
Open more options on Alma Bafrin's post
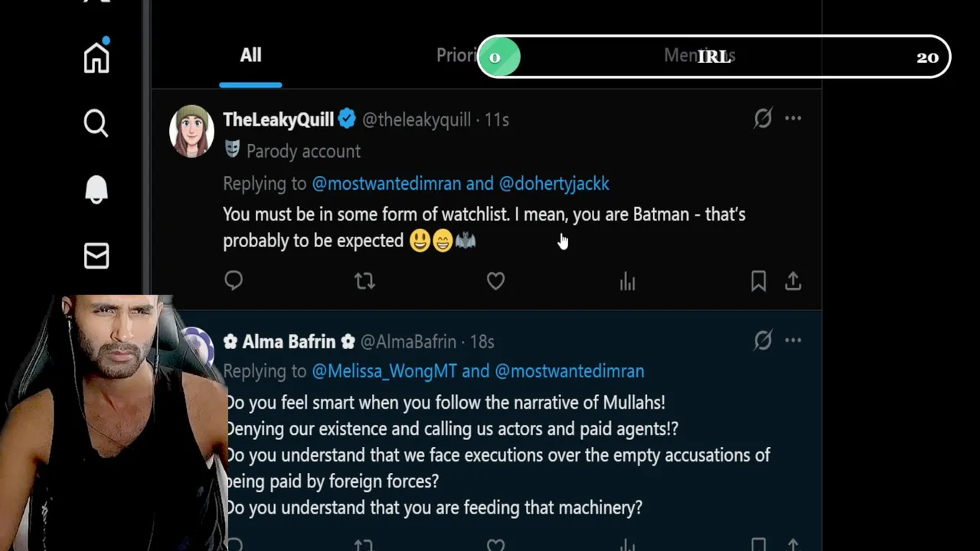point(793,341)
